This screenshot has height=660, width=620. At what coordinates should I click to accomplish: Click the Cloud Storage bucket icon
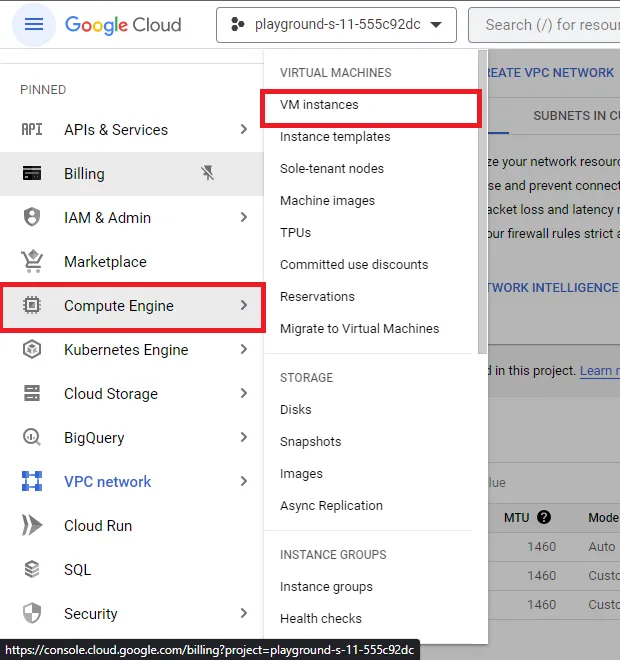[x=32, y=393]
